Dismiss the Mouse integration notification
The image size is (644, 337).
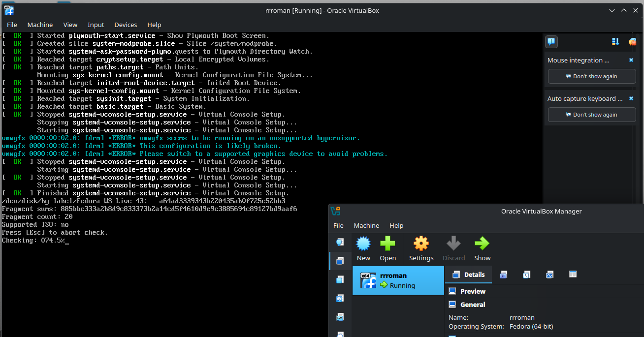(631, 60)
